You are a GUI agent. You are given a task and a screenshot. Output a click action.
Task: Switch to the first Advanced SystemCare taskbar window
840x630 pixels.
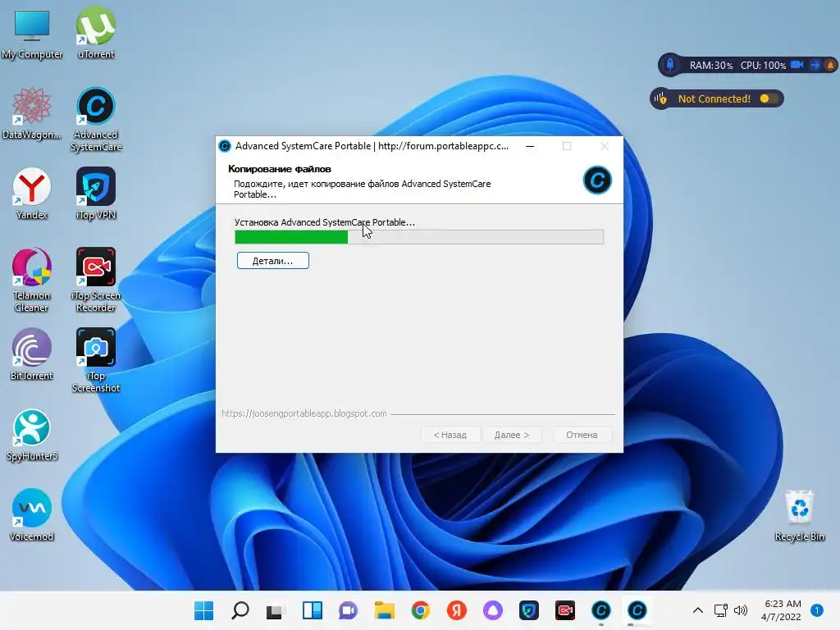[x=601, y=610]
